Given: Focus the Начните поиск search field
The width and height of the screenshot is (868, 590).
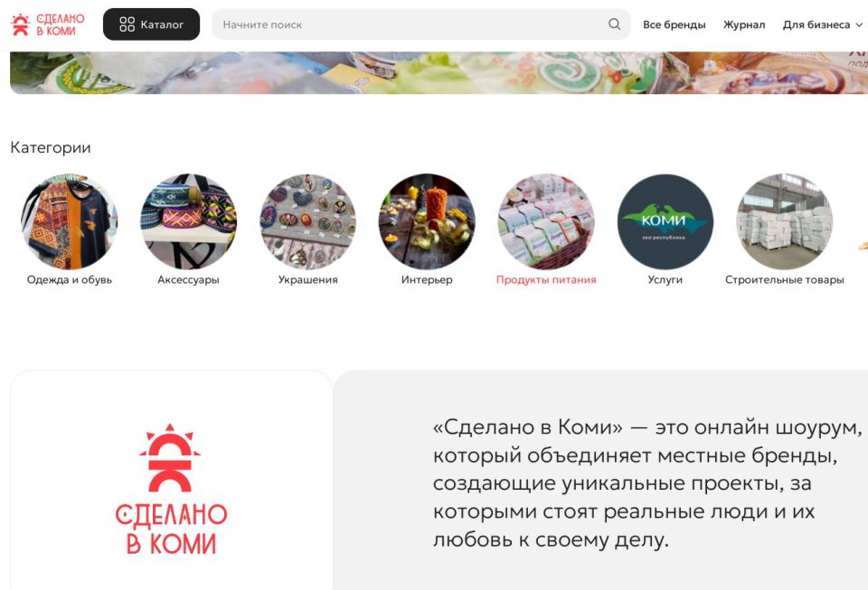Looking at the screenshot, I should click(420, 24).
